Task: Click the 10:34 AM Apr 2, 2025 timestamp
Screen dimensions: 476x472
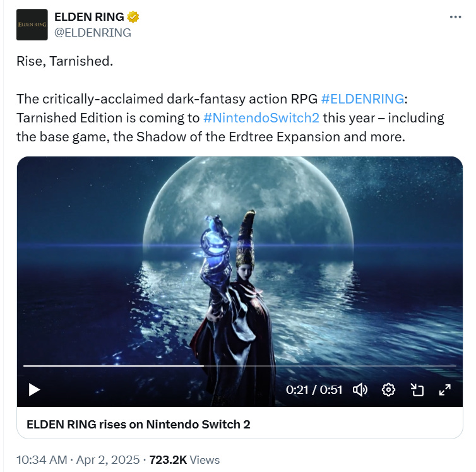Action: pos(78,460)
